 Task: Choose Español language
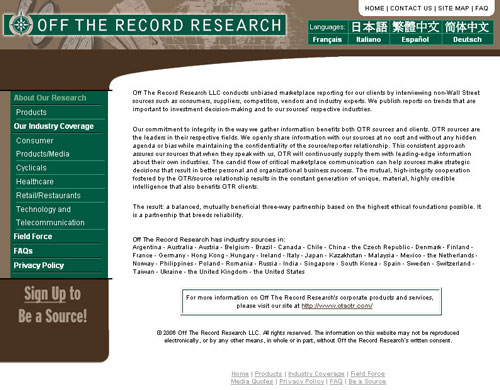pos(415,39)
